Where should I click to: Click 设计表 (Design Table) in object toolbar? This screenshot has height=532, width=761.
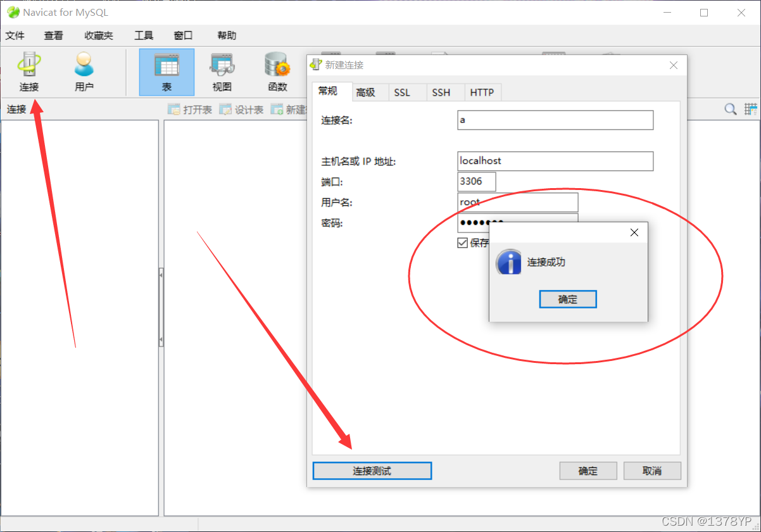point(241,110)
